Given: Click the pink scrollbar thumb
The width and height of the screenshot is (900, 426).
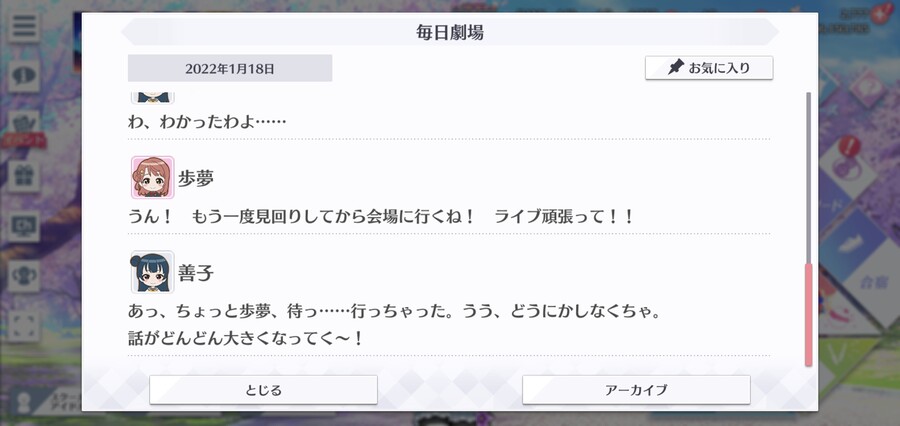Looking at the screenshot, I should click(809, 315).
